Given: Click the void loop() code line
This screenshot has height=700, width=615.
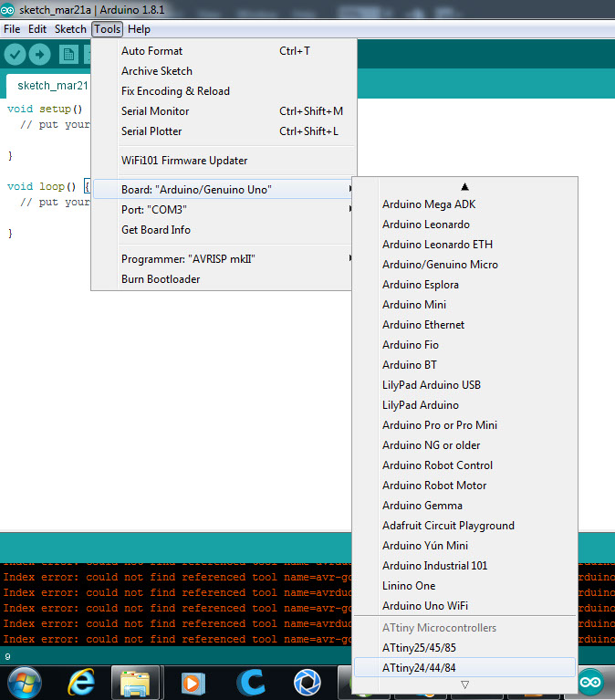Looking at the screenshot, I should (x=48, y=186).
